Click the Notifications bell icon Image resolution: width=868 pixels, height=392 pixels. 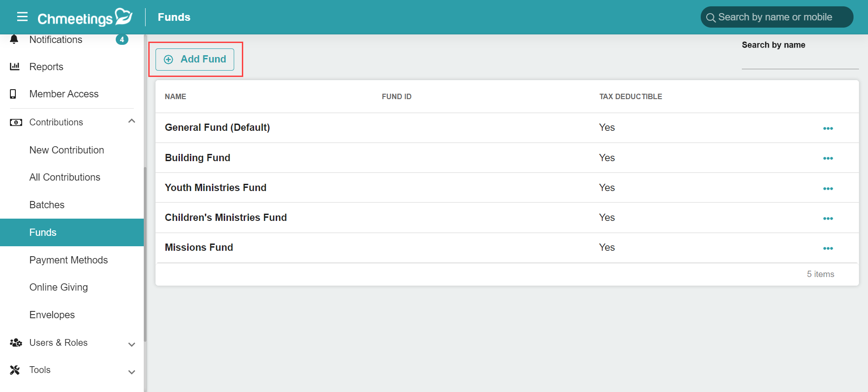(14, 39)
